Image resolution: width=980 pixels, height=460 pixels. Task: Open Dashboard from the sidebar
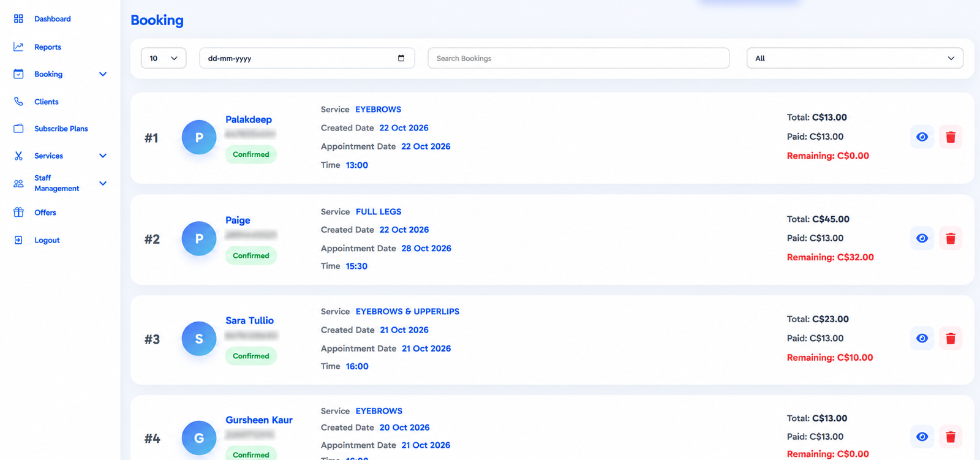53,19
